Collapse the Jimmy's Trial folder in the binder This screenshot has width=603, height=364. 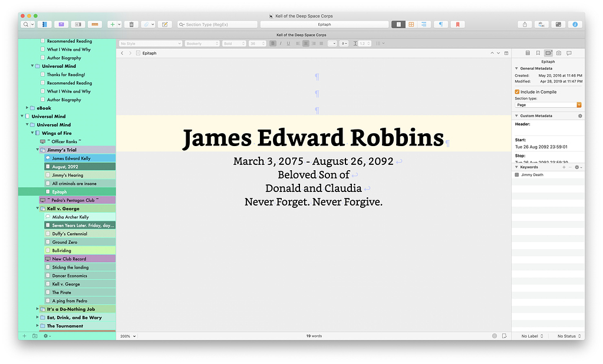point(38,150)
